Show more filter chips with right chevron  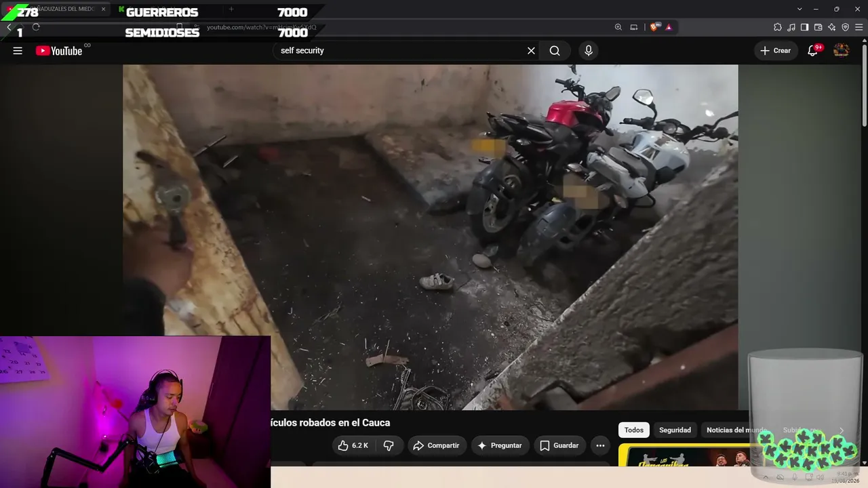point(842,430)
